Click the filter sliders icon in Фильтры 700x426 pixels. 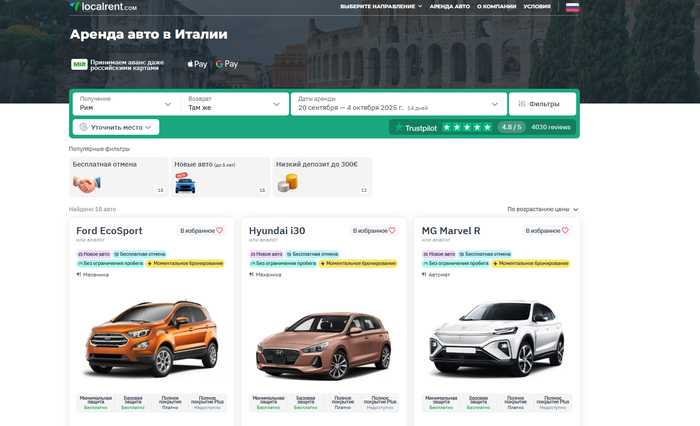click(x=521, y=104)
